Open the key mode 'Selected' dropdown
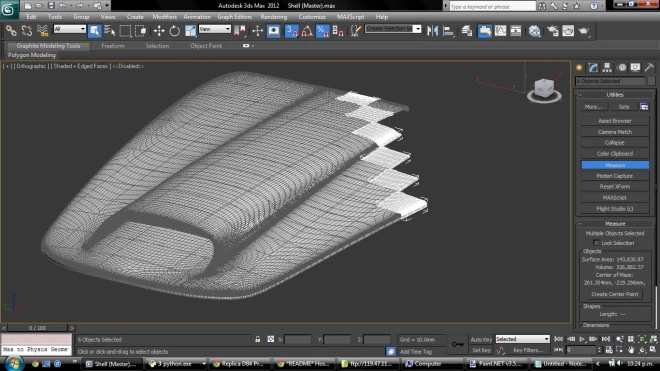This screenshot has height=371, width=660. click(522, 339)
